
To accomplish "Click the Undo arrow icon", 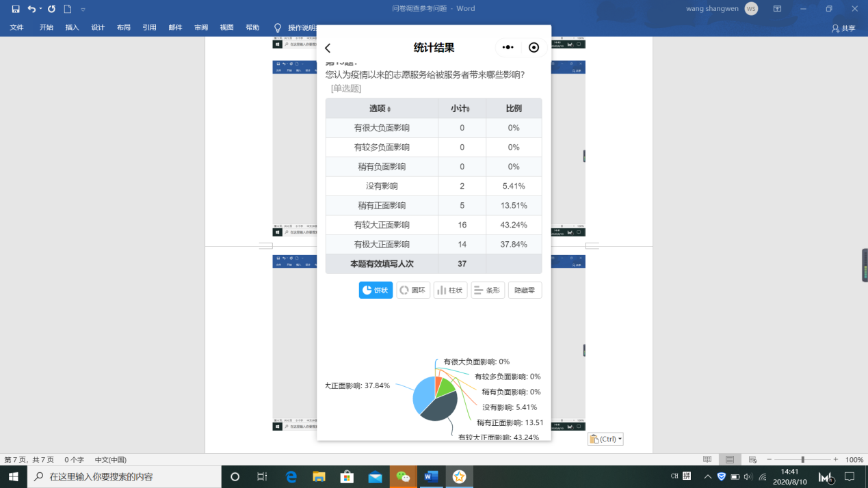I will [31, 9].
